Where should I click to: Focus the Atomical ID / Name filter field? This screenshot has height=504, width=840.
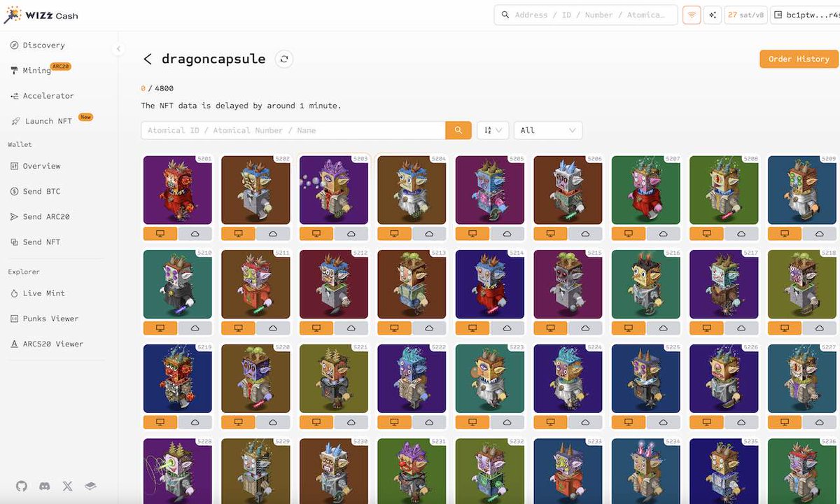coord(293,130)
